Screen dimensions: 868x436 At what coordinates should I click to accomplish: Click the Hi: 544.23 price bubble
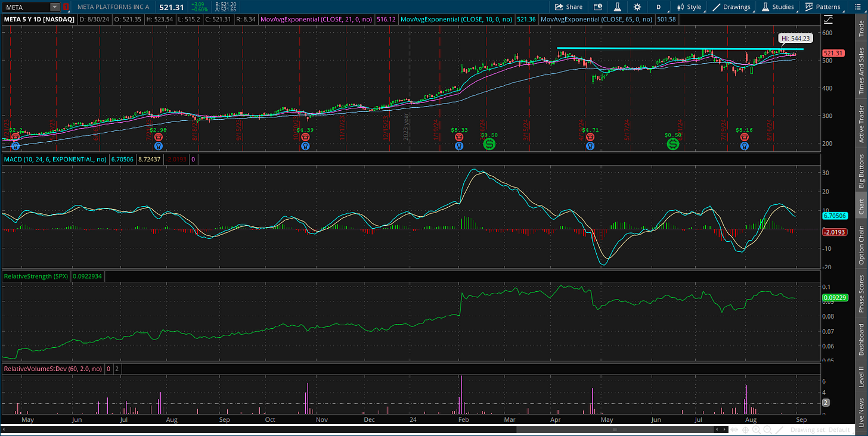click(x=795, y=38)
